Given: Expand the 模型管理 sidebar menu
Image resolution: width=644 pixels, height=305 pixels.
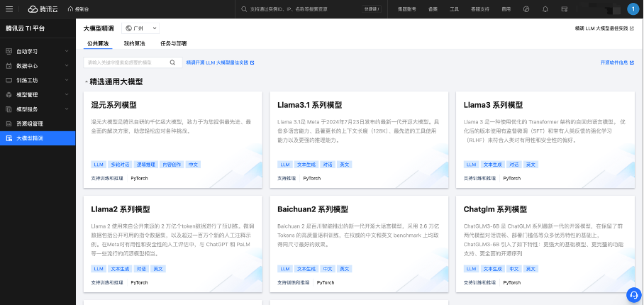Looking at the screenshot, I should (x=37, y=94).
